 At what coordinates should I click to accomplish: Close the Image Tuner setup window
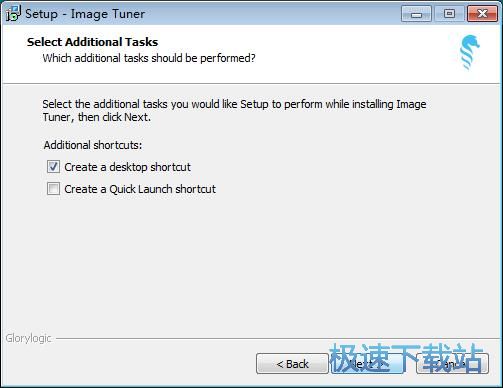pyautogui.click(x=482, y=14)
